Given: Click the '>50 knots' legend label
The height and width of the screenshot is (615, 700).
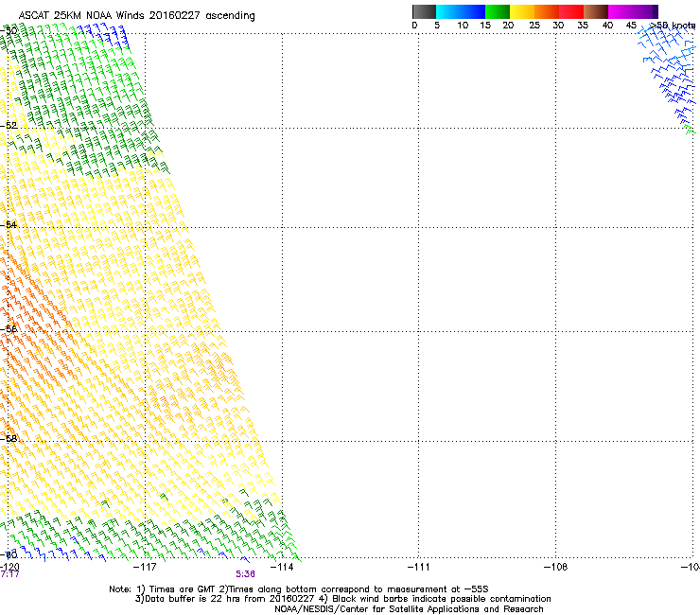Looking at the screenshot, I should 673,26.
